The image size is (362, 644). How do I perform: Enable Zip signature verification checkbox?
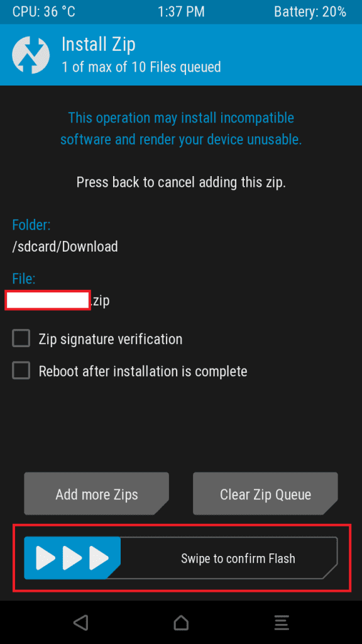(x=21, y=339)
